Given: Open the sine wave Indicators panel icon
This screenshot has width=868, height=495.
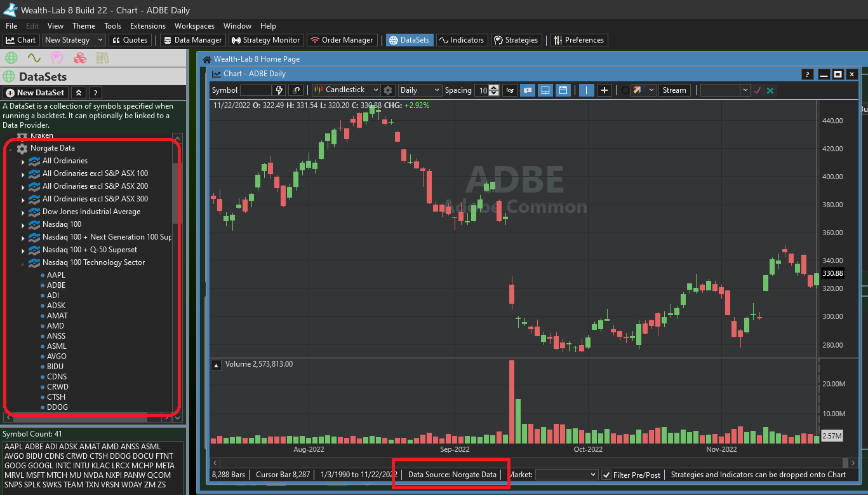Looking at the screenshot, I should [x=34, y=58].
